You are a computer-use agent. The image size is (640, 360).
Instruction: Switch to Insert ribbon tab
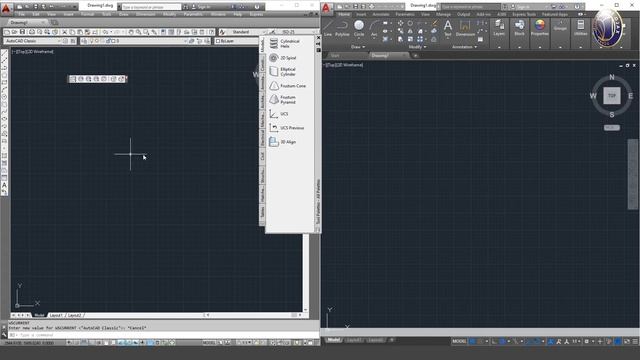[x=361, y=14]
